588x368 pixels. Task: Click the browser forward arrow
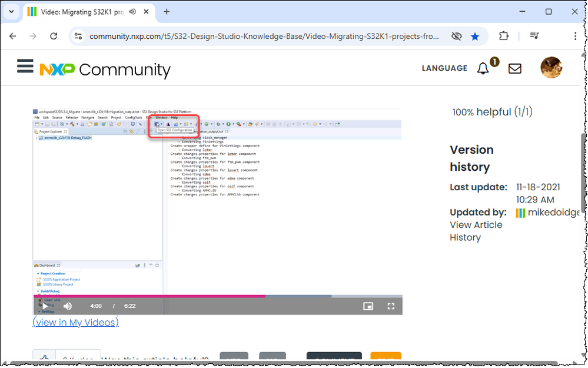tap(33, 36)
